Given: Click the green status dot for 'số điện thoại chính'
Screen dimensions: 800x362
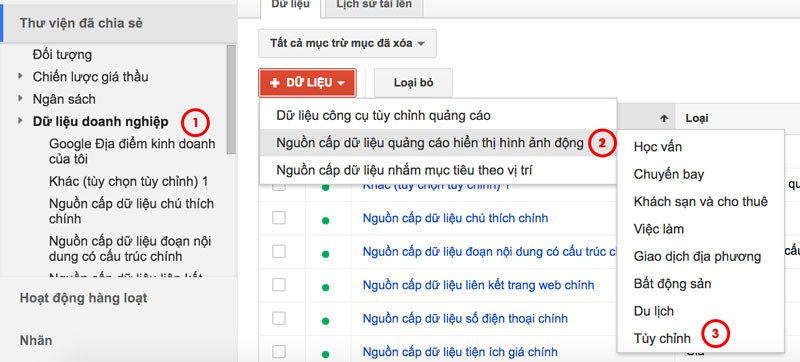Looking at the screenshot, I should [x=325, y=322].
